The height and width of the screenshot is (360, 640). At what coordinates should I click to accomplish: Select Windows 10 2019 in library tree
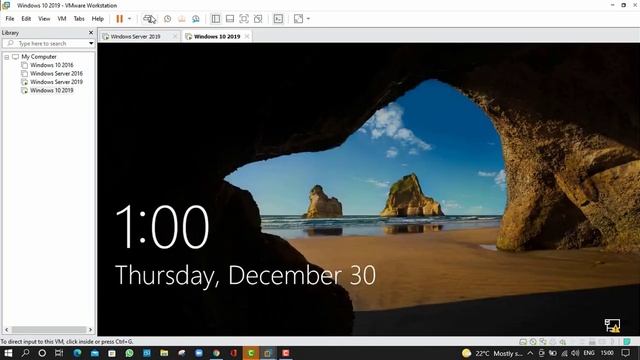tap(51, 90)
